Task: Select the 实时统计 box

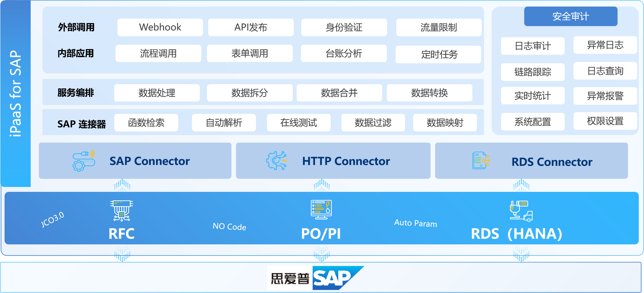Action: [x=533, y=96]
